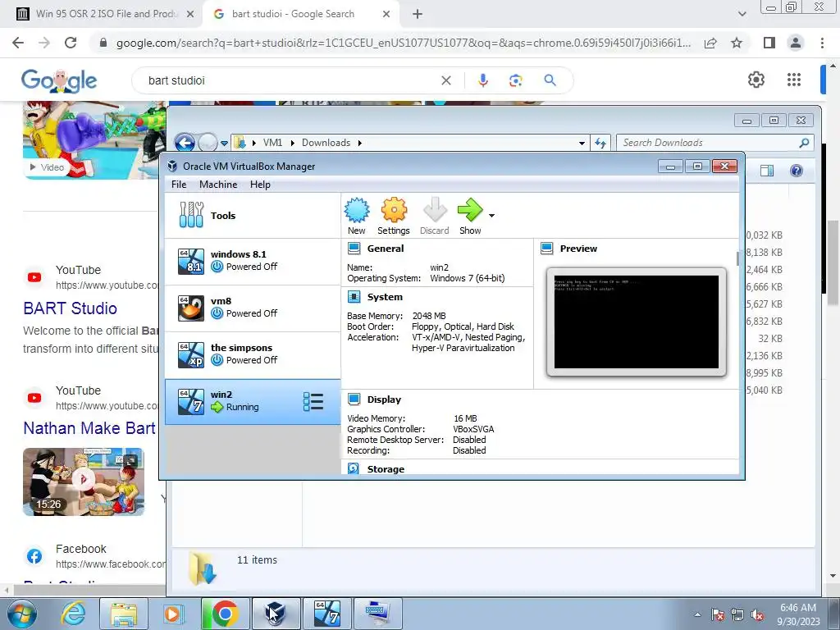The image size is (840, 630).
Task: Click the General section header
Action: pyautogui.click(x=386, y=249)
